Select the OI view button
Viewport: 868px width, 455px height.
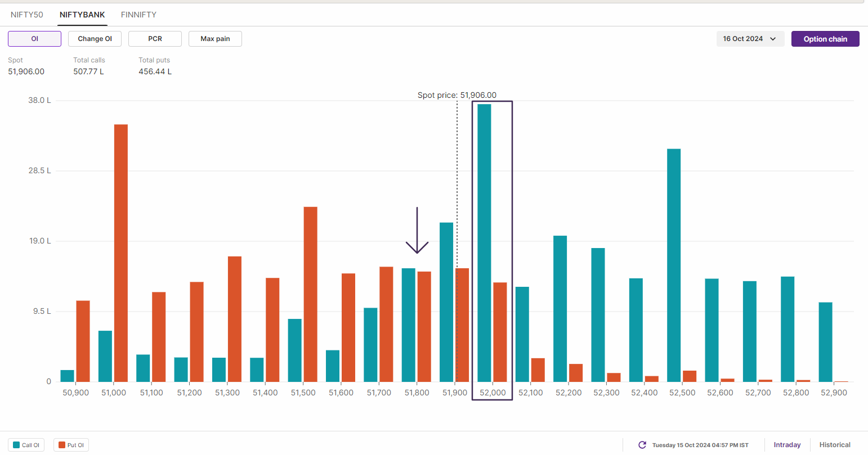point(34,39)
